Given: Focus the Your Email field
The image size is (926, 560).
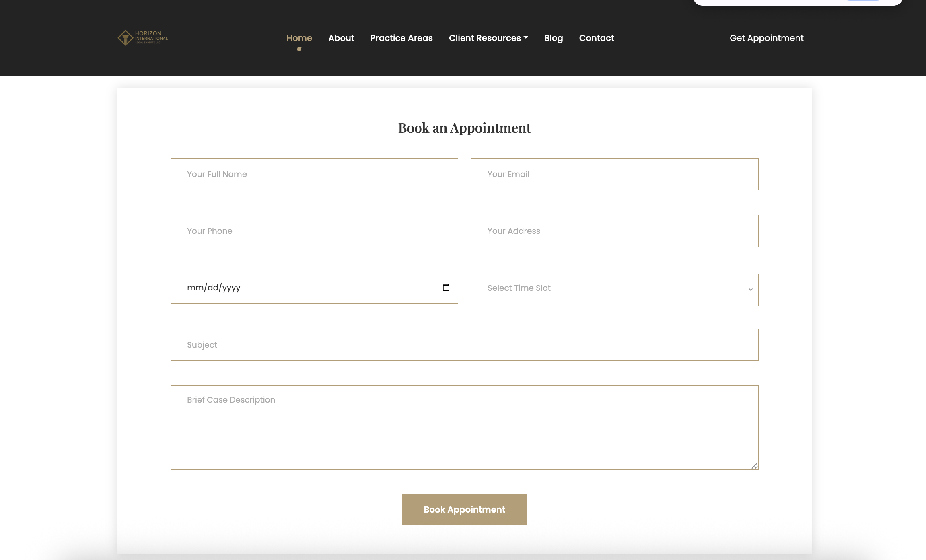Looking at the screenshot, I should coord(614,174).
